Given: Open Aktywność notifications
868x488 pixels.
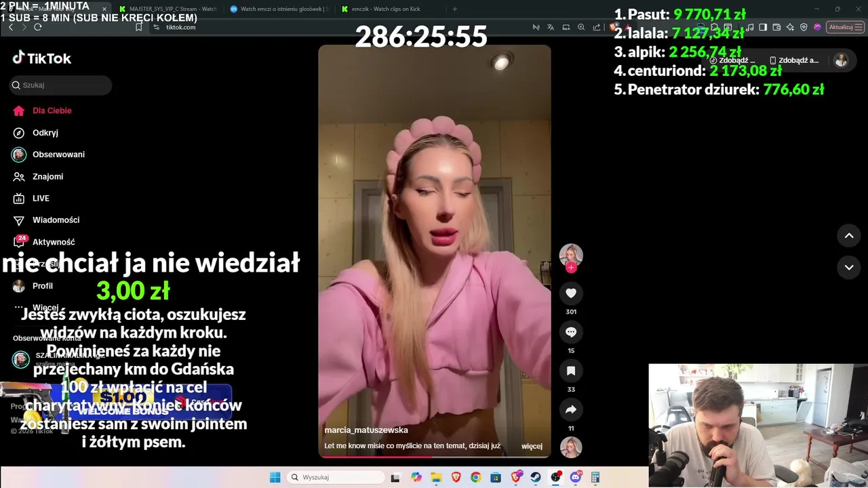Looking at the screenshot, I should 45,242.
